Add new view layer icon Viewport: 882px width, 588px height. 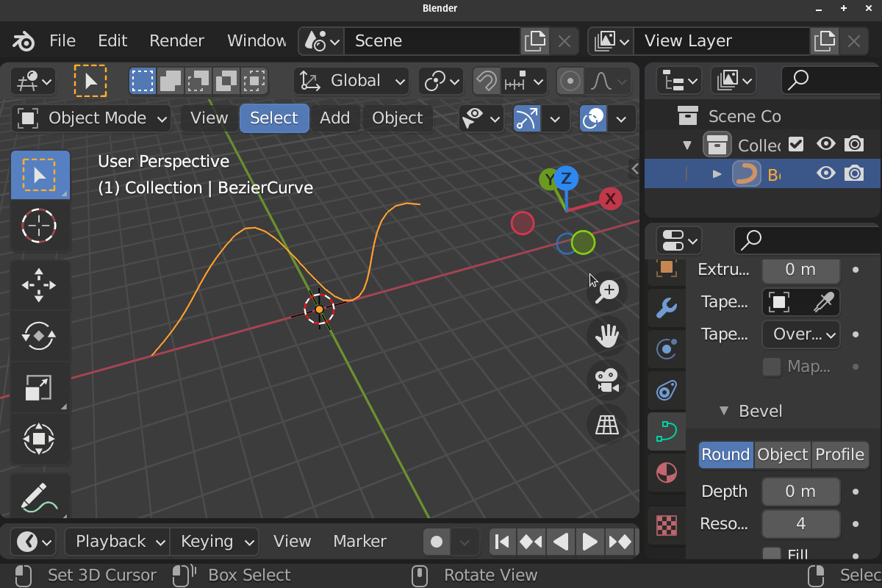coord(825,41)
